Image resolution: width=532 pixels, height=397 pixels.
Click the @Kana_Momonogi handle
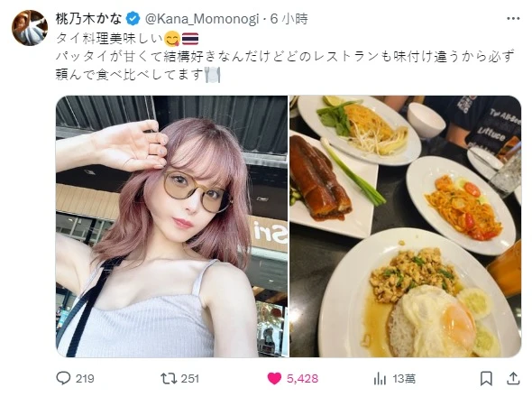click(202, 19)
